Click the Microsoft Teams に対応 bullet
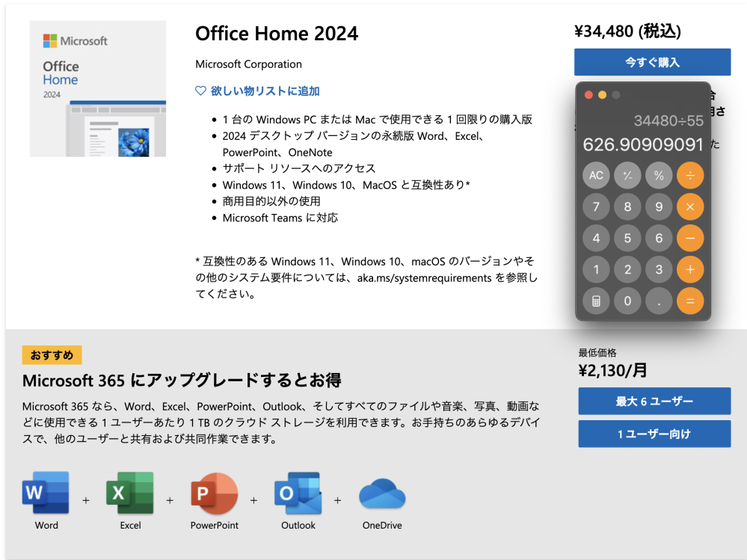Viewport: 747px width, 560px height. pyautogui.click(x=280, y=218)
